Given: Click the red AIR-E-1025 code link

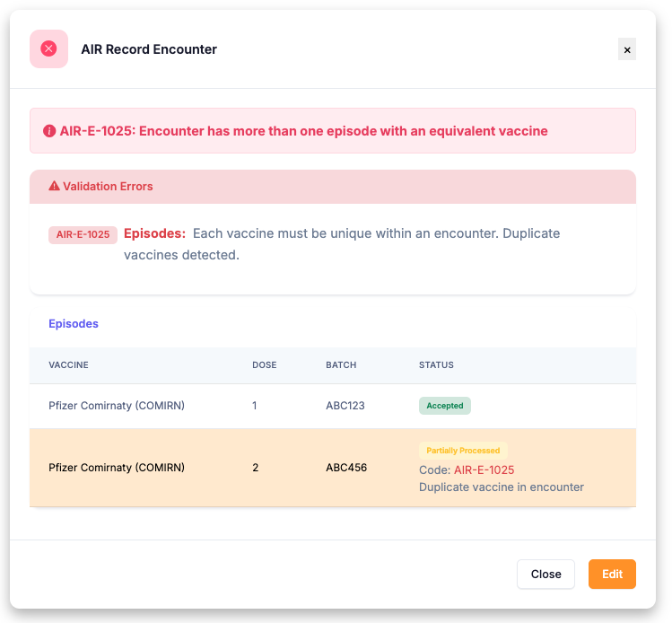Looking at the screenshot, I should (484, 469).
